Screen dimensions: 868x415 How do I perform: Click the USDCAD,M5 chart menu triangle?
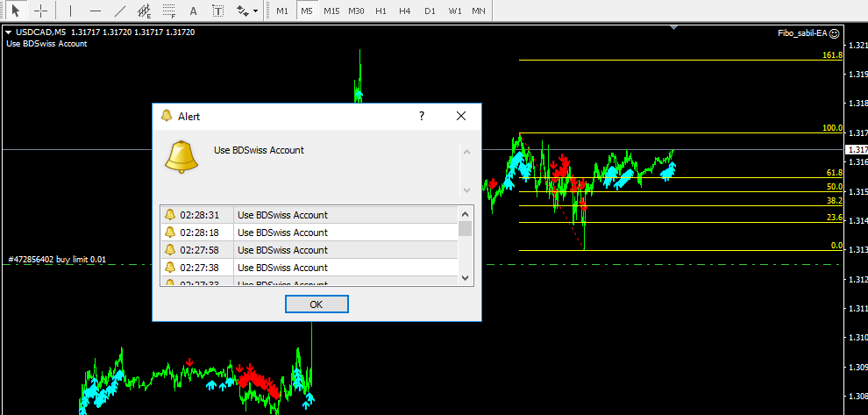click(8, 32)
